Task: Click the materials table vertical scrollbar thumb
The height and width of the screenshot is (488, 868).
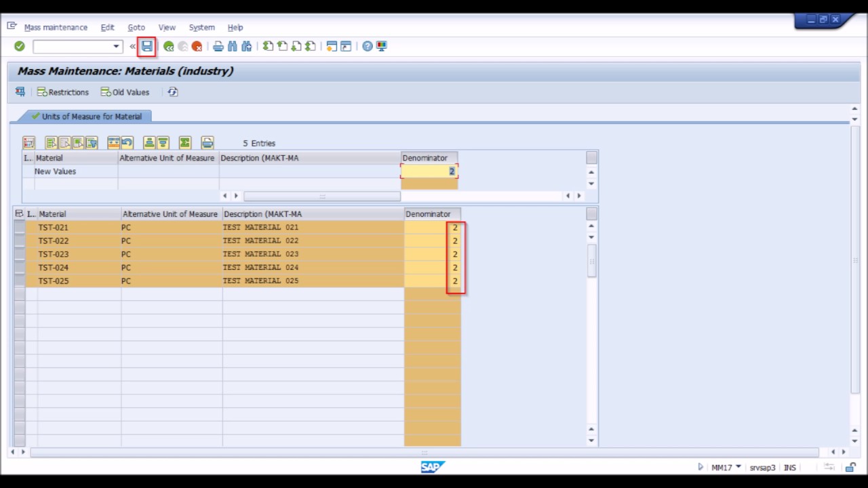Action: 591,260
